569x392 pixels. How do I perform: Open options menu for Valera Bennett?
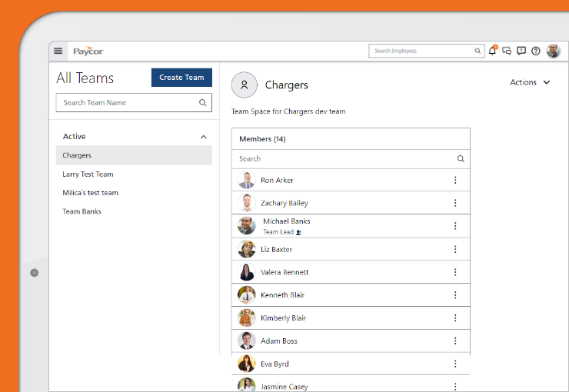coord(455,272)
